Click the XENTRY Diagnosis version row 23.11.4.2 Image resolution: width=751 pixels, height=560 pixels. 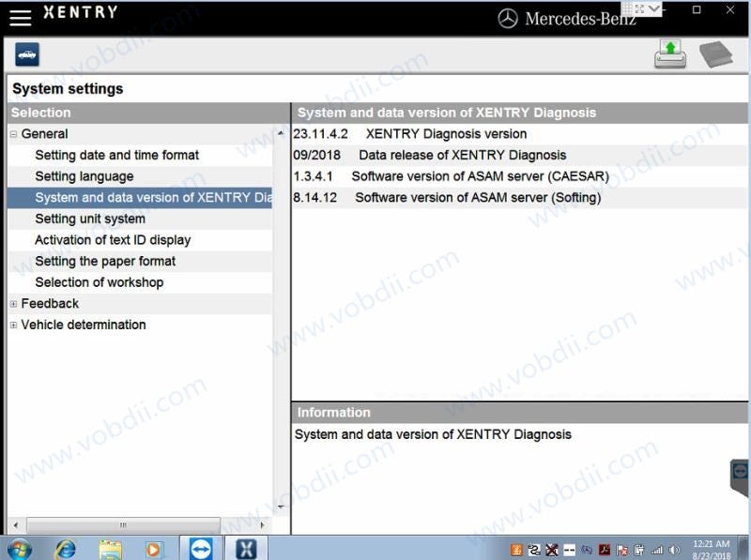point(520,134)
